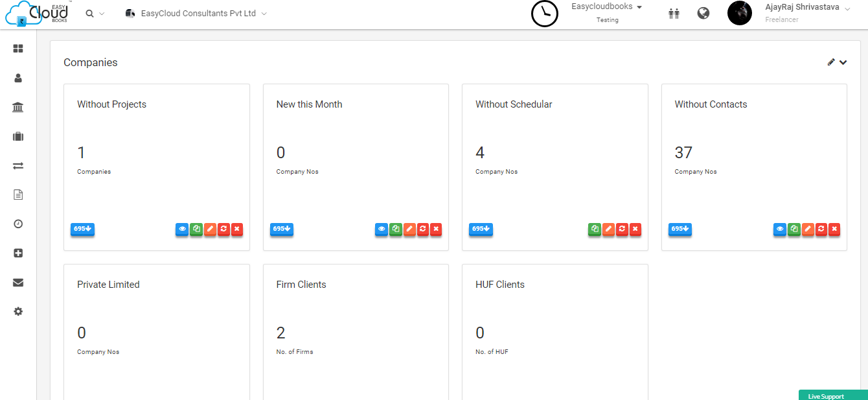Delete the New this Month card
The width and height of the screenshot is (868, 400).
click(436, 229)
